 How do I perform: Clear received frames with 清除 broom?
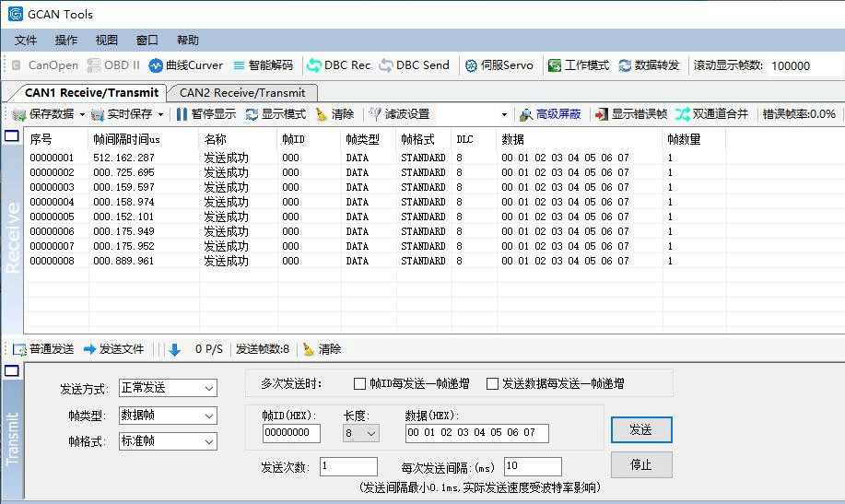point(334,114)
